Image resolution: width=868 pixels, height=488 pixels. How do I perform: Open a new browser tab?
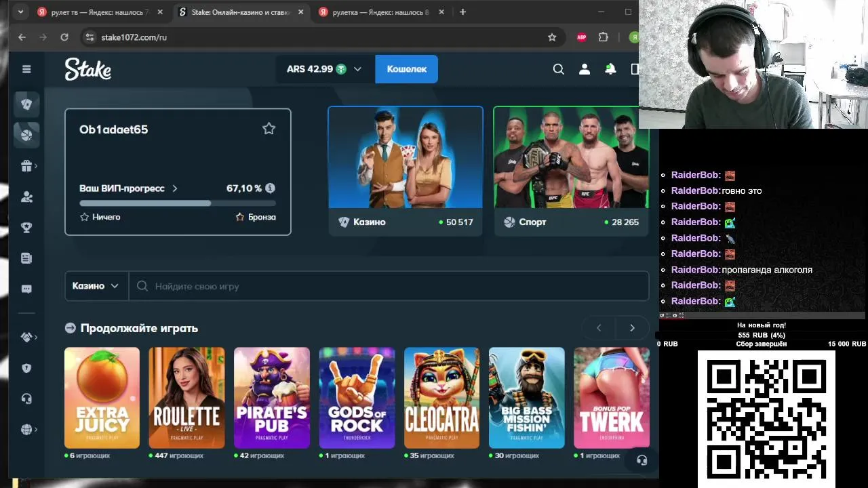(x=462, y=12)
